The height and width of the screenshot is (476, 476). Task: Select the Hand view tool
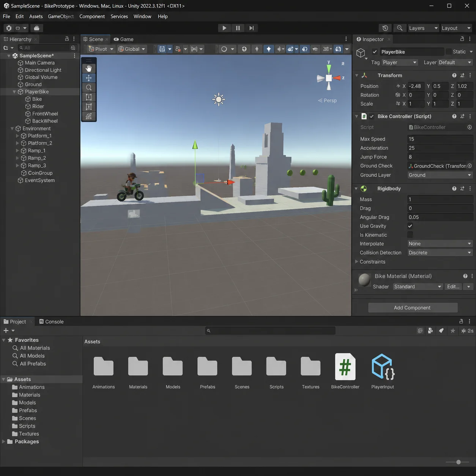pos(89,68)
